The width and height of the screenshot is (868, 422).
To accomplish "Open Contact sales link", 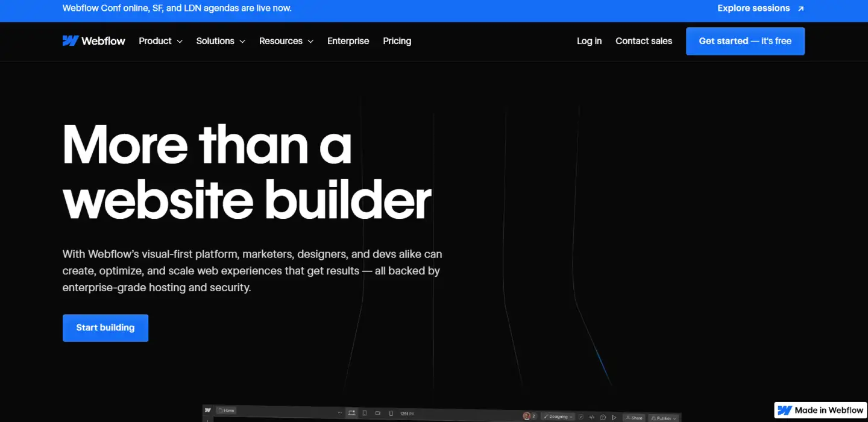I will coord(644,41).
